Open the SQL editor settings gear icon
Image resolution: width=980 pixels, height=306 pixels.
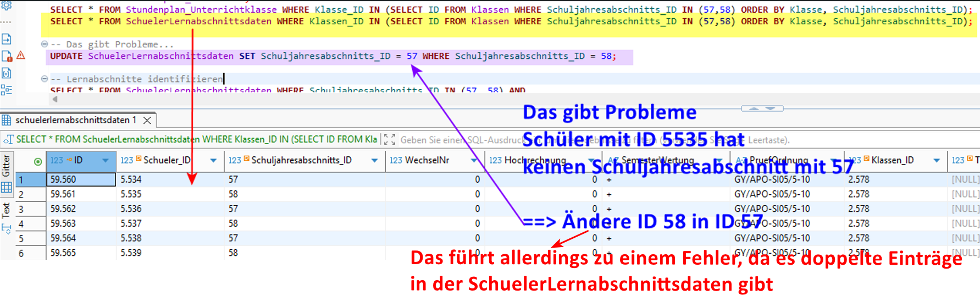(6, 5)
